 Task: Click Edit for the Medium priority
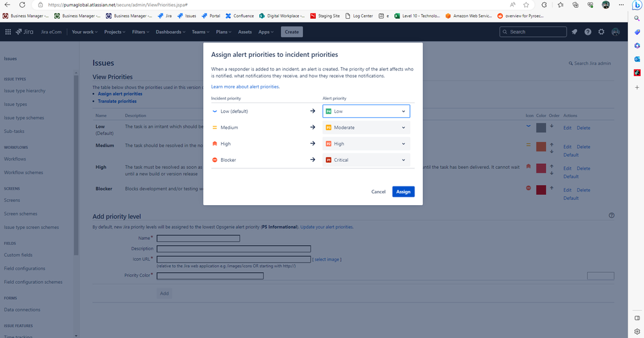click(567, 147)
